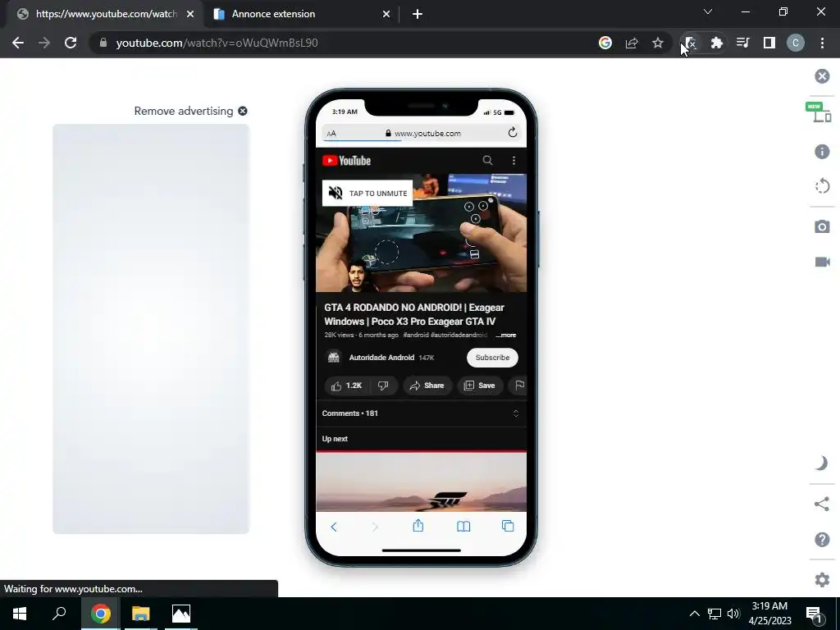Open YouTube search in phone
This screenshot has height=630, width=840.
pos(487,160)
